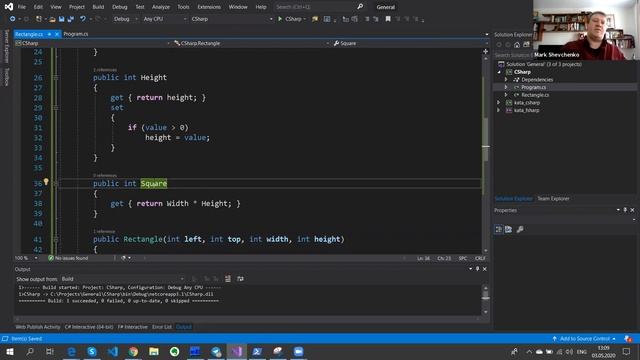
Task: Open File Explorer from the taskbar
Action: (x=154, y=351)
